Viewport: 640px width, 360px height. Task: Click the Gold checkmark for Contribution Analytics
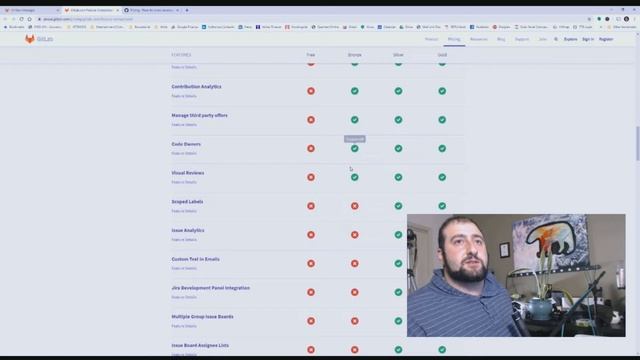442,91
